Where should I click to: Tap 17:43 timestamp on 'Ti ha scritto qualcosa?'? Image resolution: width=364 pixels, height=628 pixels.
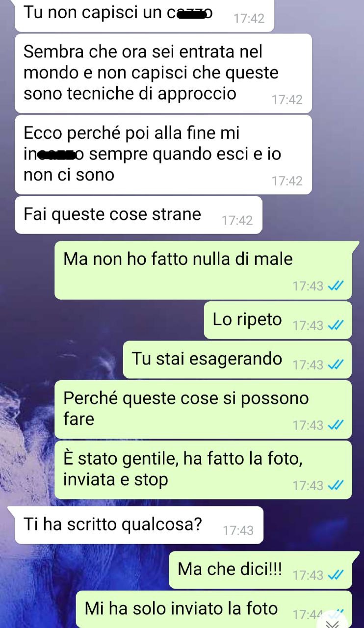(238, 530)
